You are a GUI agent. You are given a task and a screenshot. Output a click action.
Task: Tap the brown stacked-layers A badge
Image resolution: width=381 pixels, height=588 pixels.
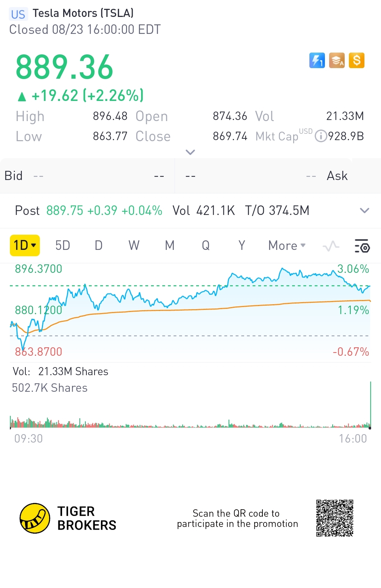click(337, 60)
